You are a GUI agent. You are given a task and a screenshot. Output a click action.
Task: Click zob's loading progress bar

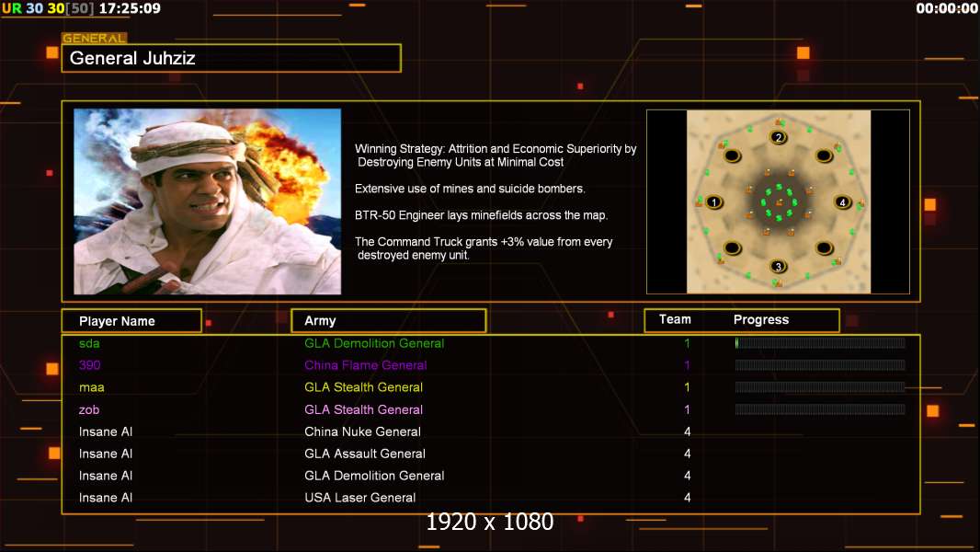tap(820, 409)
